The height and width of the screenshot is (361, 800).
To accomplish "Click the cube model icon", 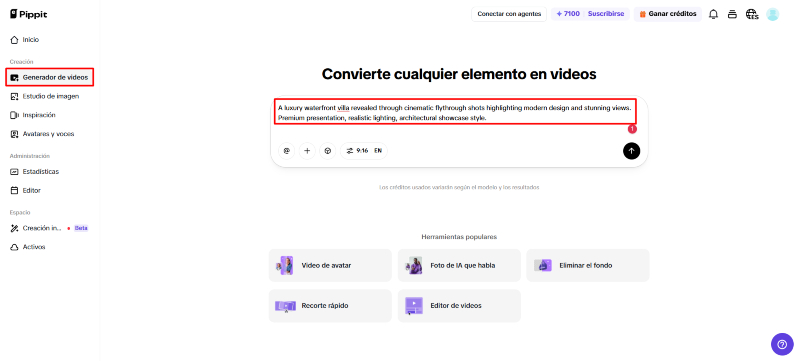I will [x=328, y=151].
